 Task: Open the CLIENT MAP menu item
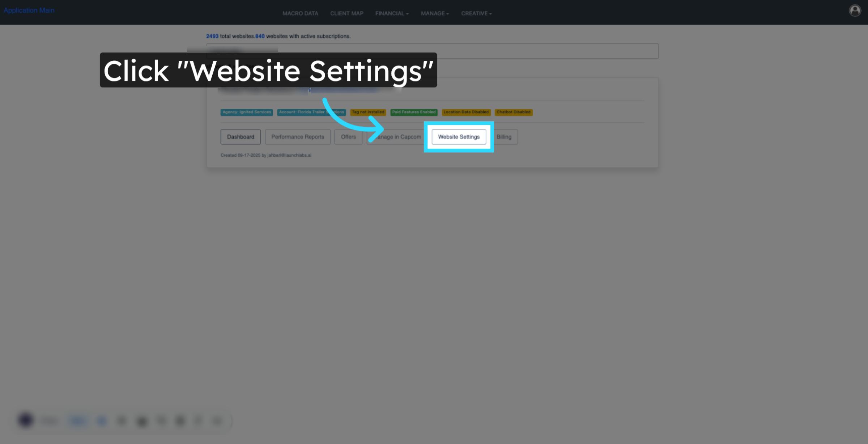[346, 13]
